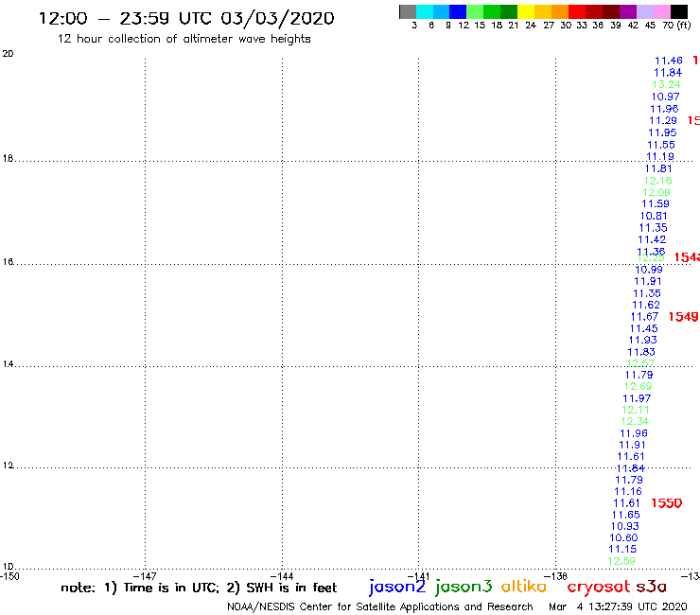Click the wave height value 10.99
Viewport: 700px width, 615px height.
point(649,270)
